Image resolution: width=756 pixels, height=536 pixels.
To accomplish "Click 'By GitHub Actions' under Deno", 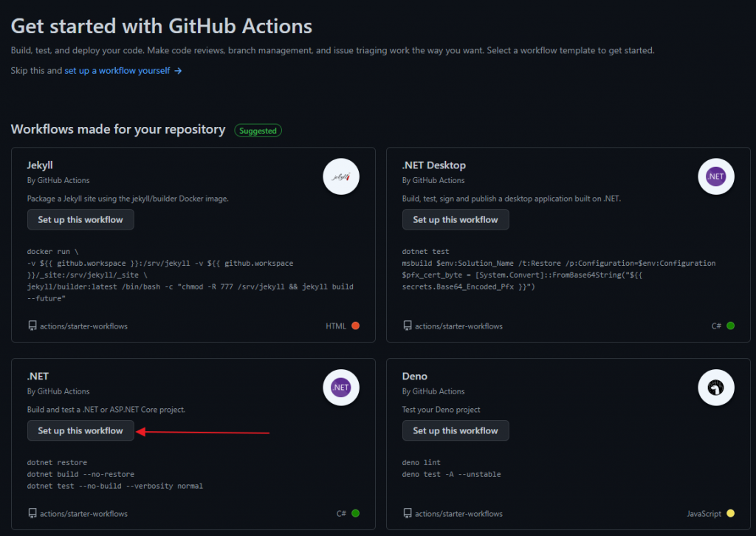I will 433,391.
